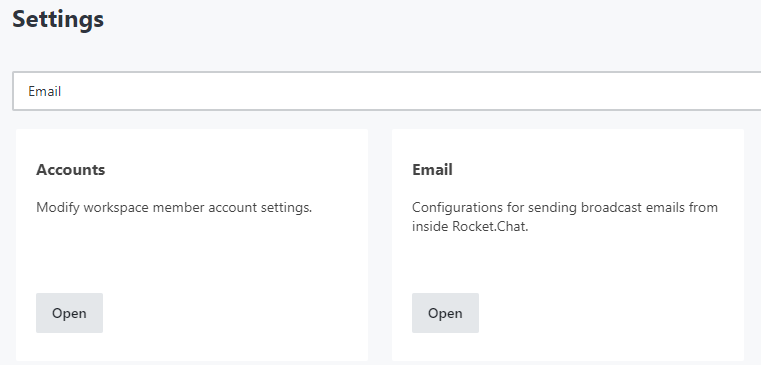The image size is (761, 365).
Task: Select the Email card title
Action: click(432, 169)
